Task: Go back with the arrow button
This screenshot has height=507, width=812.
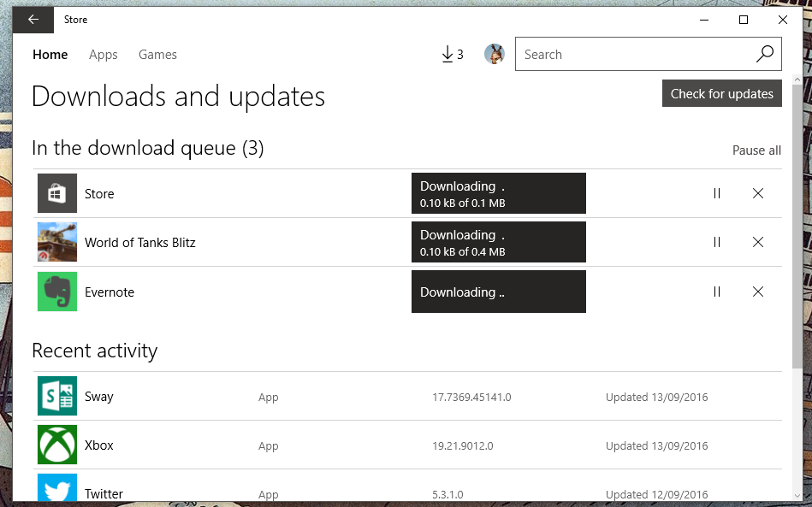Action: tap(33, 20)
